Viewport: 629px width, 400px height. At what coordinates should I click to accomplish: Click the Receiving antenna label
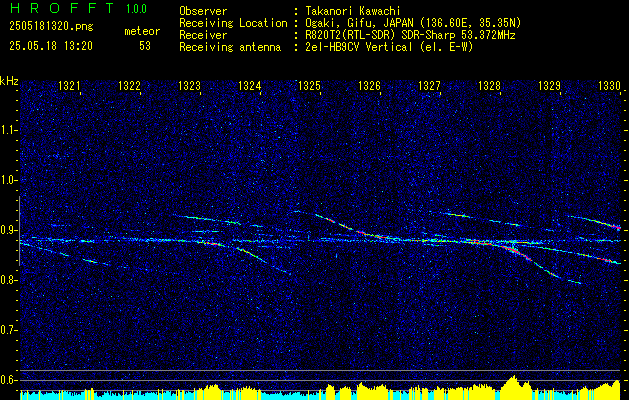pos(230,47)
